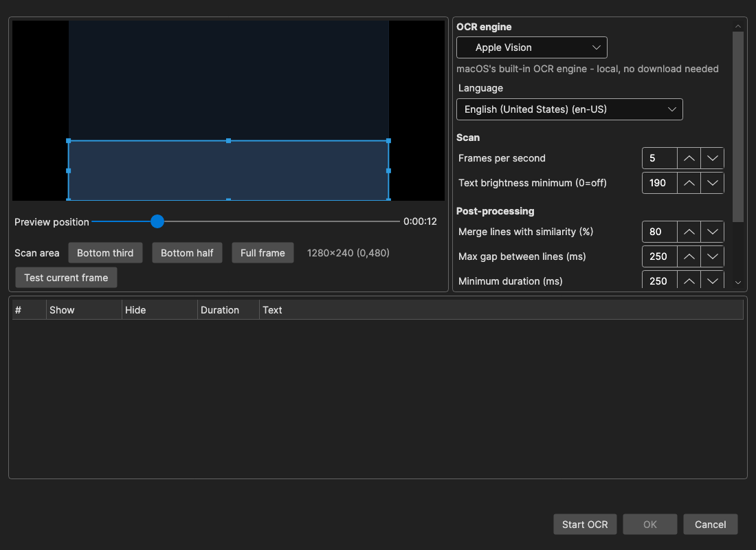The image size is (756, 550).
Task: Click the Merge lines similarity input field
Action: point(660,232)
